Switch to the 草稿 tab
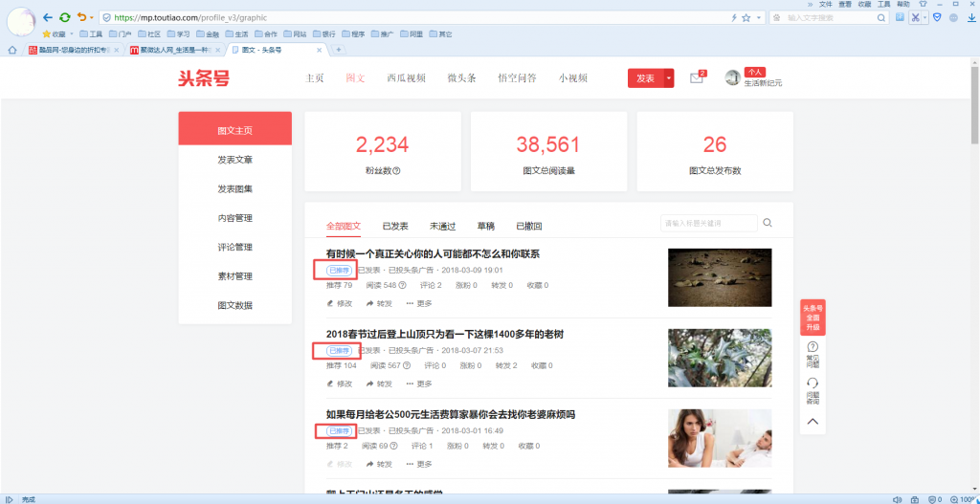Viewport: 980px width, 504px height. click(x=485, y=226)
